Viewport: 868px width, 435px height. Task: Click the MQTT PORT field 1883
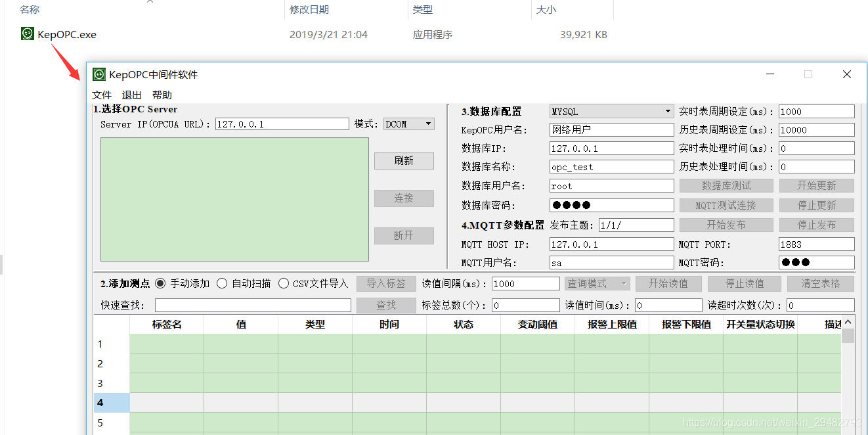[x=817, y=244]
